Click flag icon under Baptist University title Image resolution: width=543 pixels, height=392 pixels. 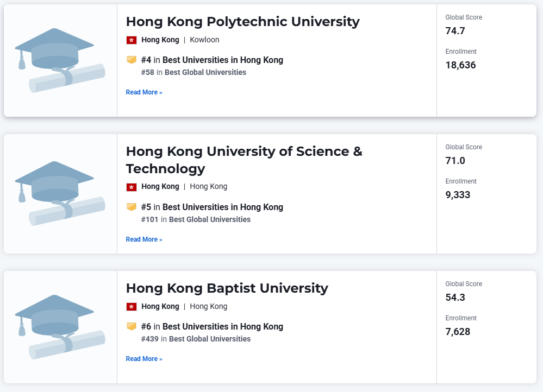pos(132,307)
